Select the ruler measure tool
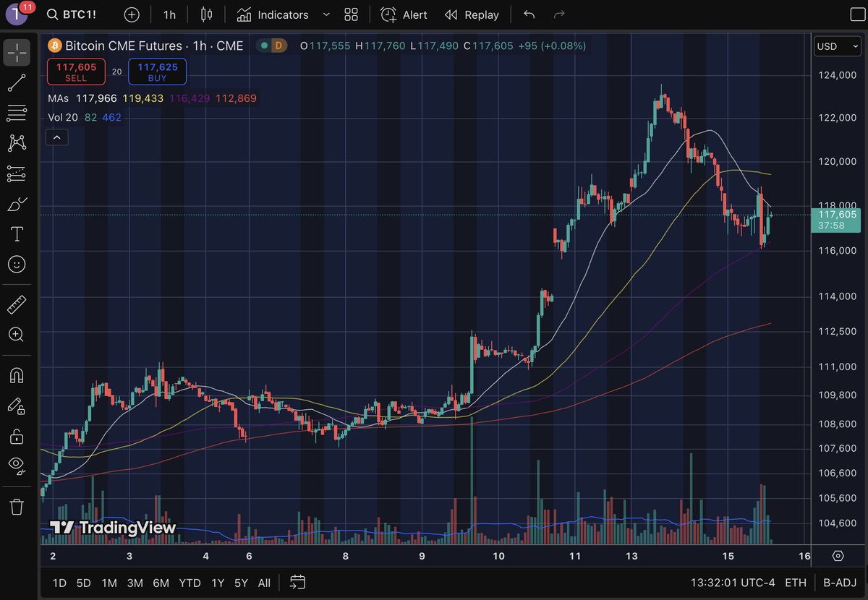 (17, 304)
